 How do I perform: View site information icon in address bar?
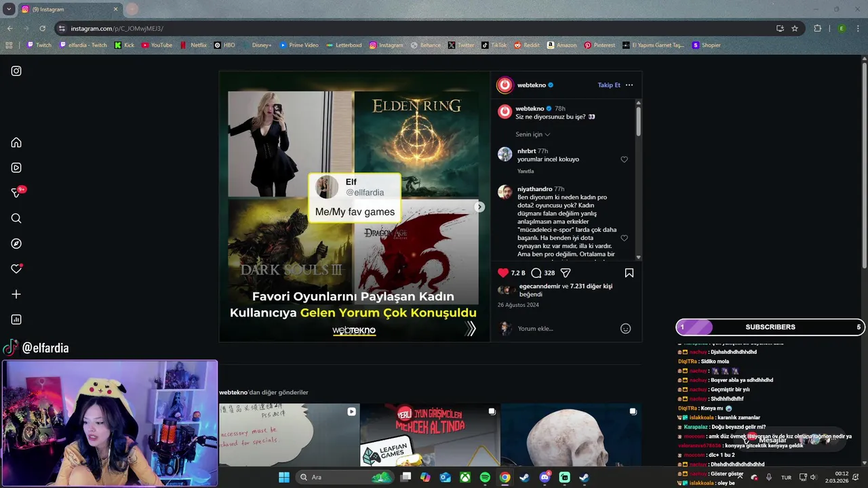click(62, 28)
